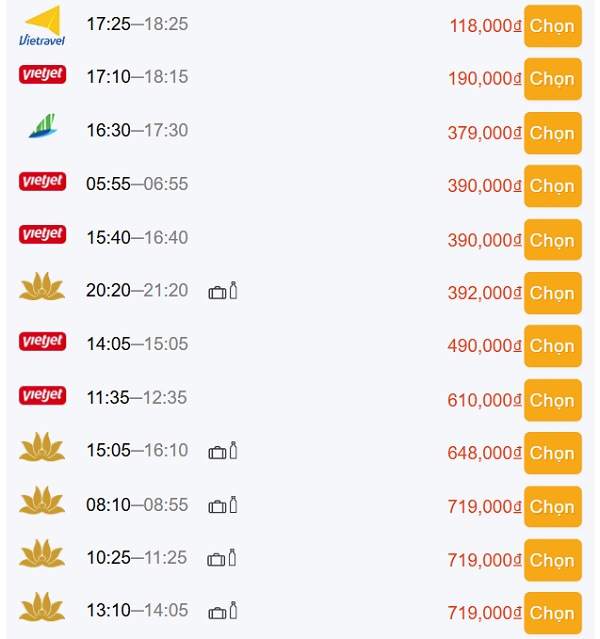
Task: Select Chọn for the 648,000đ flight
Action: click(x=553, y=453)
